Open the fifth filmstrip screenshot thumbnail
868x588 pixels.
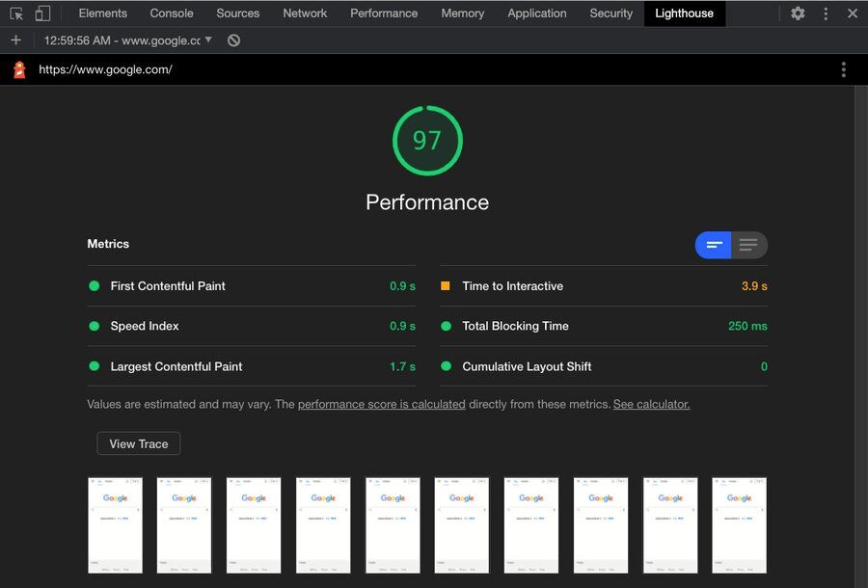tap(393, 525)
